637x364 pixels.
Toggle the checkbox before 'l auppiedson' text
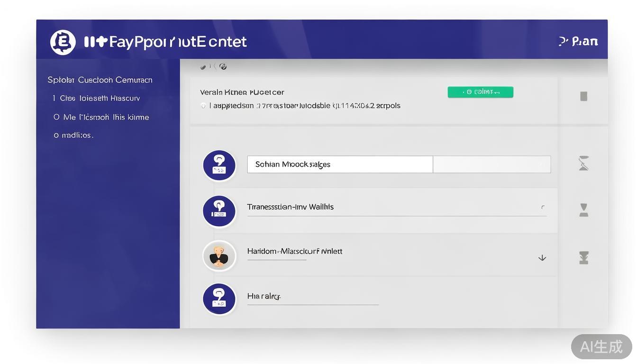[203, 106]
